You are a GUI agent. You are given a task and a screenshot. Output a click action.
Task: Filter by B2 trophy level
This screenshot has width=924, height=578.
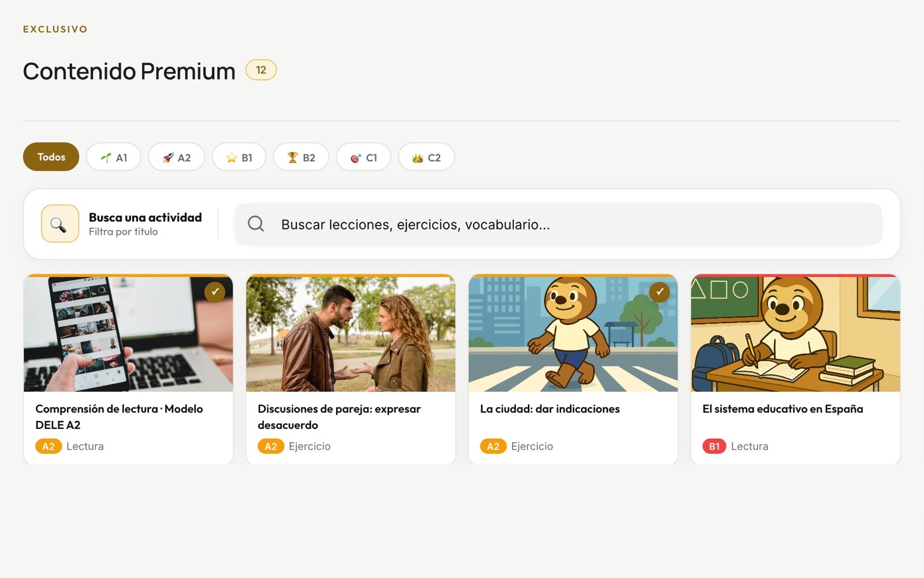click(x=301, y=157)
